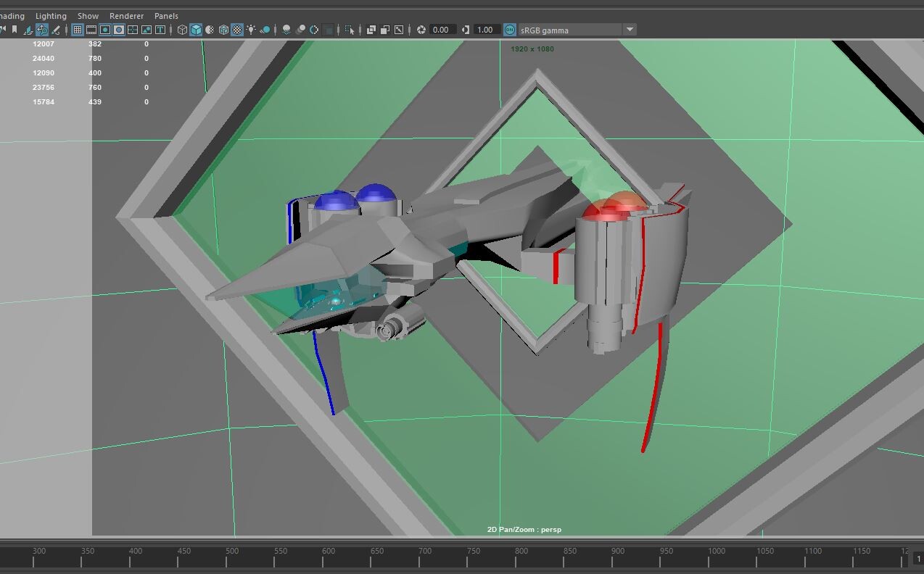Toggle the gate mask display
The width and height of the screenshot is (924, 574).
tap(118, 30)
